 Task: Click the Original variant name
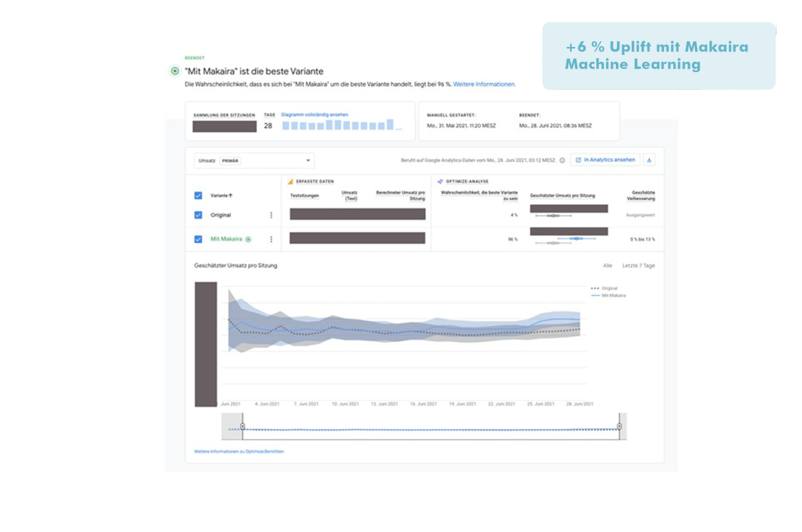click(221, 215)
